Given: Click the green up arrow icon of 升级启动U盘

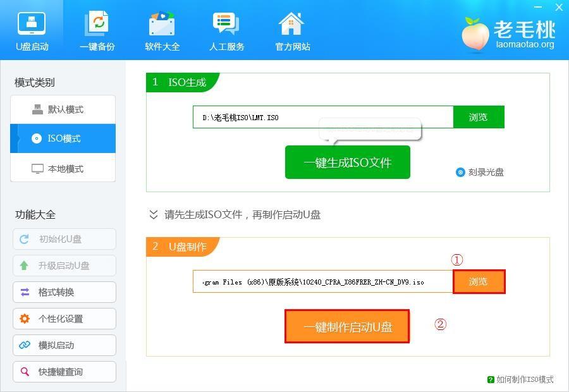Looking at the screenshot, I should click(x=24, y=266).
